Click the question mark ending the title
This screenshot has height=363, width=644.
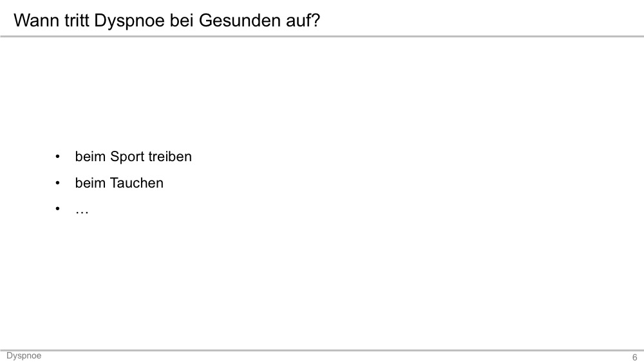pyautogui.click(x=316, y=20)
